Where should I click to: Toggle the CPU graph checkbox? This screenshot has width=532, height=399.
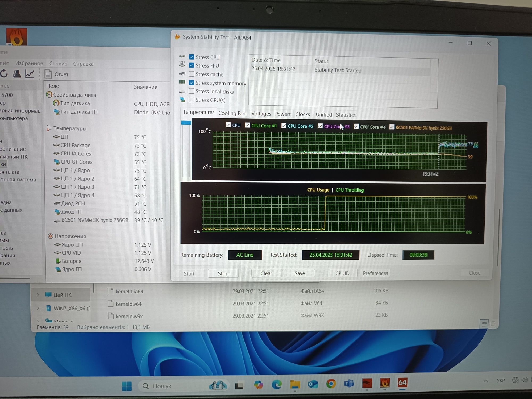click(x=228, y=125)
